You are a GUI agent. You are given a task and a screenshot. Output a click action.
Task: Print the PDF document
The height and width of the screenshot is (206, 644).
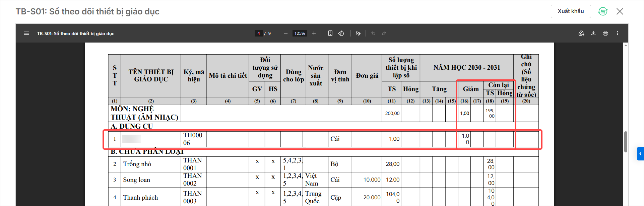605,33
